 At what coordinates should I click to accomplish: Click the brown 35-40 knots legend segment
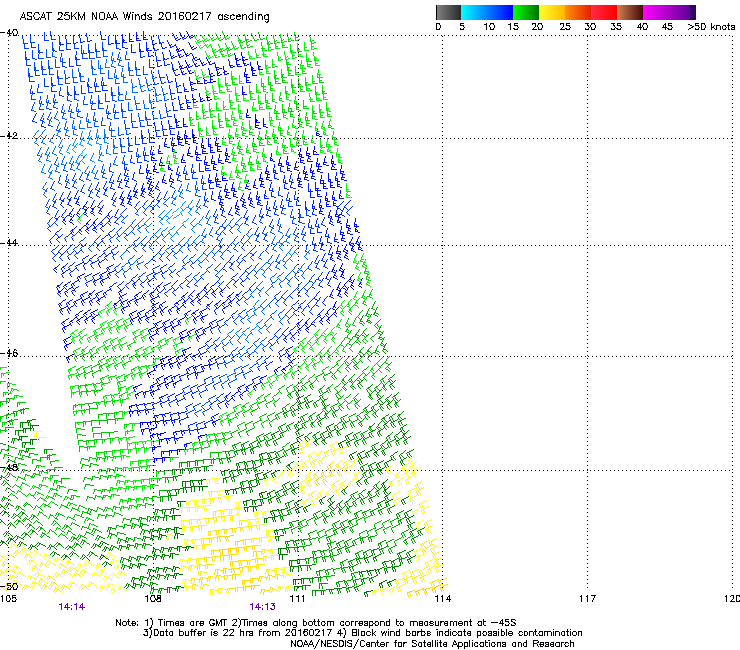tap(630, 12)
